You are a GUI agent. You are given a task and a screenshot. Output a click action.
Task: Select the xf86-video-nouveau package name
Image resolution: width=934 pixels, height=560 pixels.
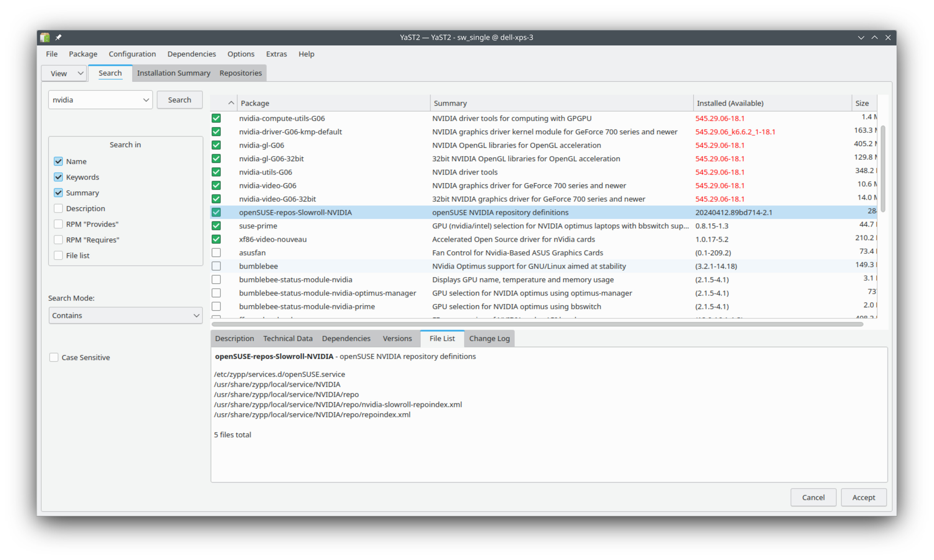coord(273,239)
